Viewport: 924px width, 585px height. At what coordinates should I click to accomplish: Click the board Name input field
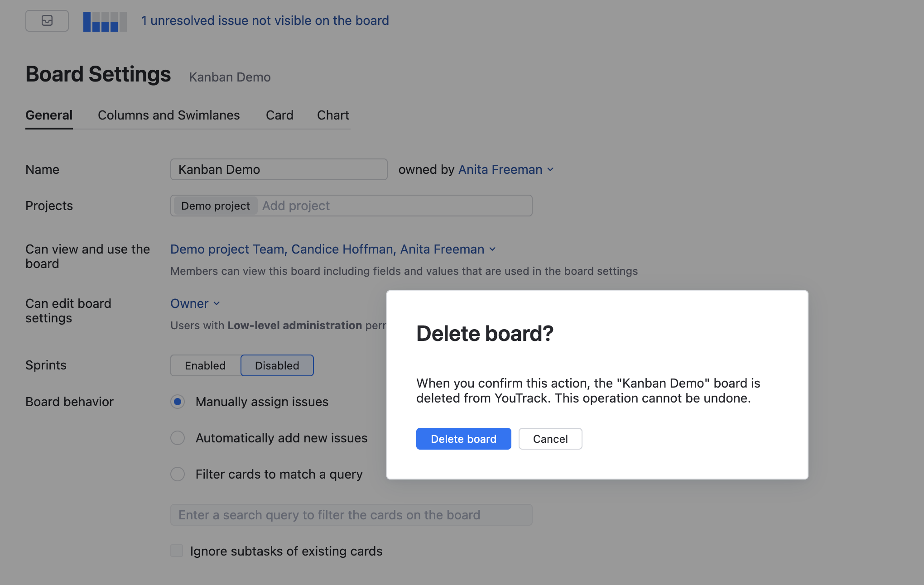(x=279, y=169)
